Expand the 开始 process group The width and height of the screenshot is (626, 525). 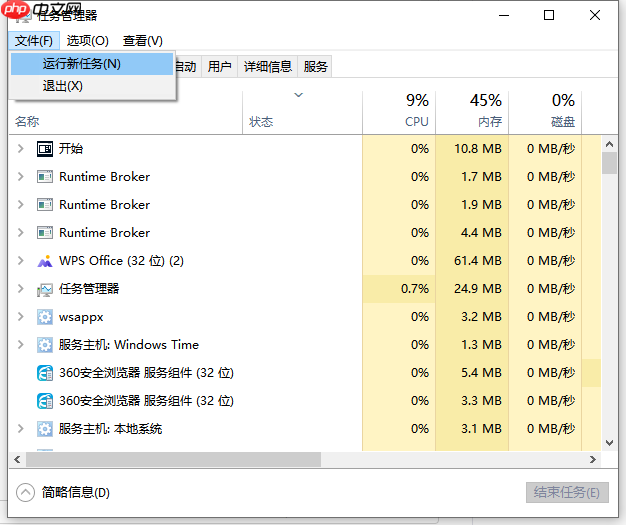pos(20,149)
